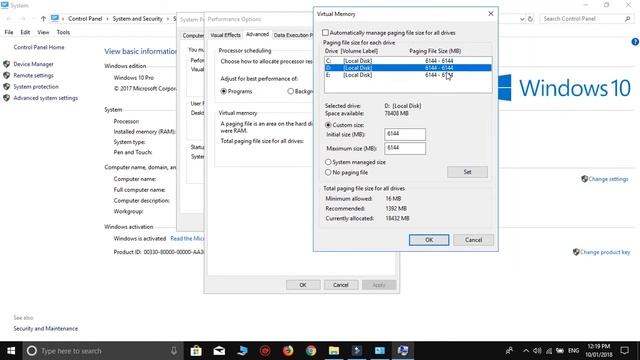Enable automatically manage paging file checkbox
The image size is (640, 360).
[325, 33]
